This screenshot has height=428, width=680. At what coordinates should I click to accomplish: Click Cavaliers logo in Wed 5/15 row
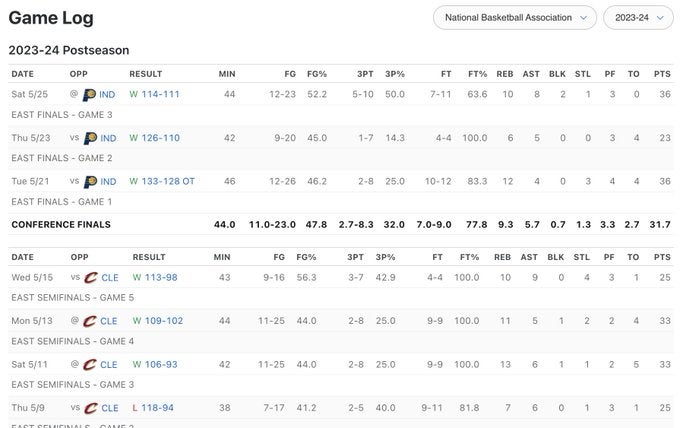coord(90,277)
